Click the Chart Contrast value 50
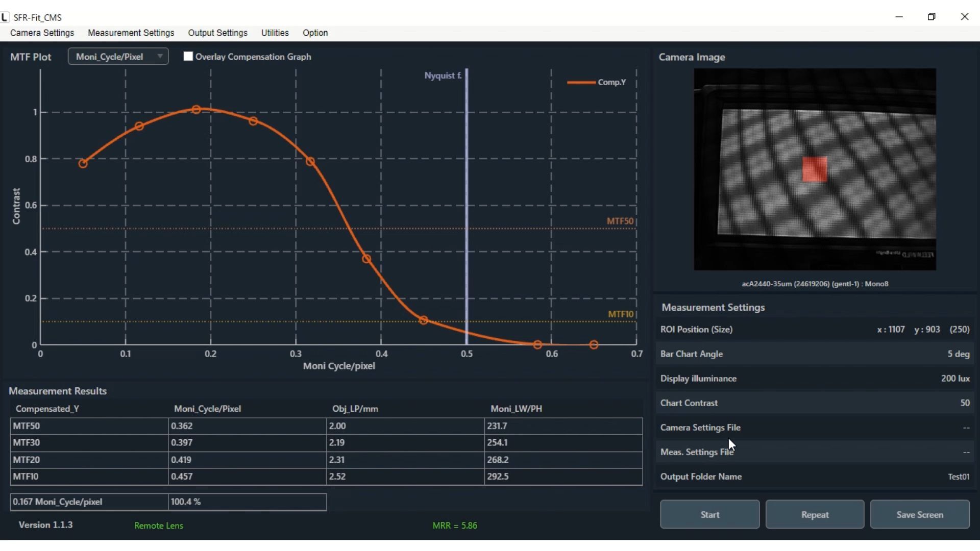The width and height of the screenshot is (980, 551). click(964, 403)
